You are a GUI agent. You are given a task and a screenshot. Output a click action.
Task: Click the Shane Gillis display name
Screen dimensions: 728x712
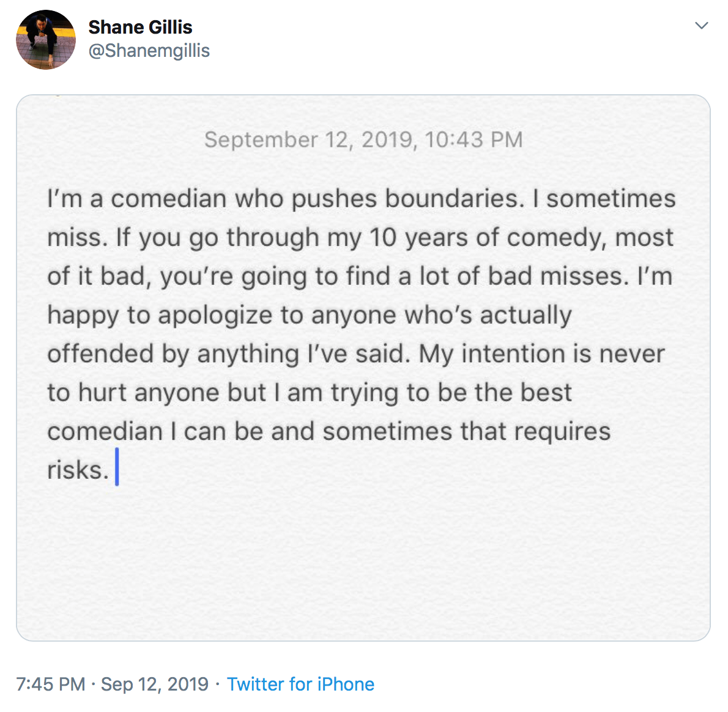click(x=140, y=27)
